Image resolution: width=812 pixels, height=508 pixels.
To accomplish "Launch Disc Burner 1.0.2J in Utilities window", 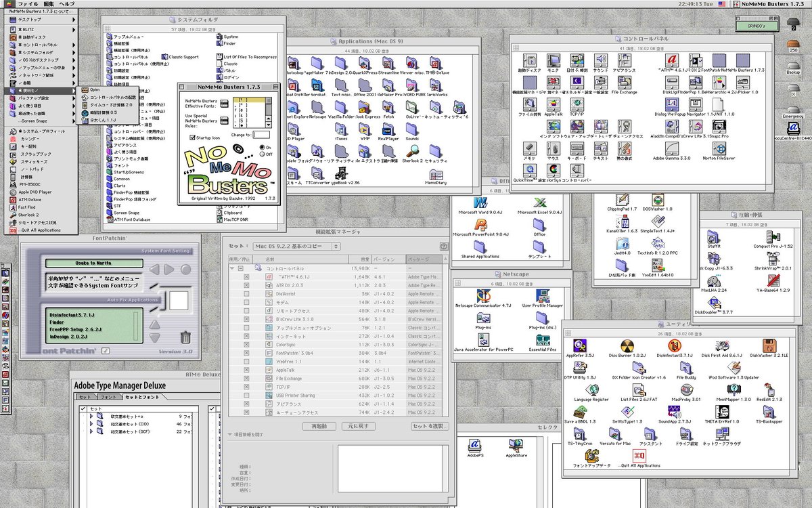I will tap(627, 345).
